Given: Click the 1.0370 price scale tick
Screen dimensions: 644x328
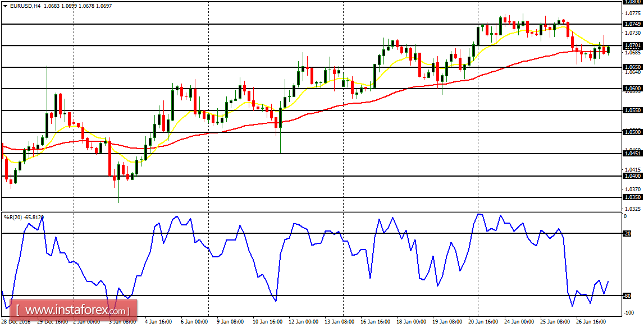Looking at the screenshot, I should tap(633, 189).
